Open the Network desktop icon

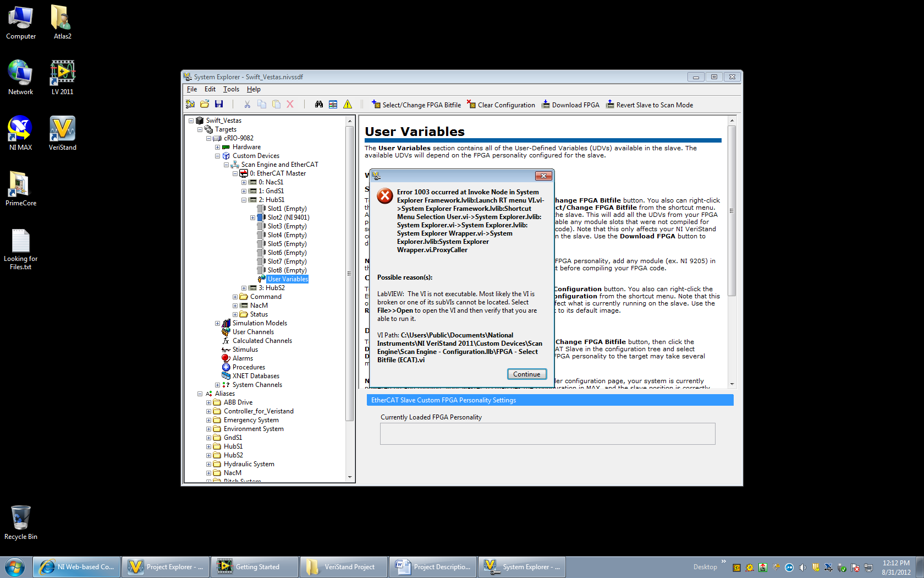(x=21, y=78)
